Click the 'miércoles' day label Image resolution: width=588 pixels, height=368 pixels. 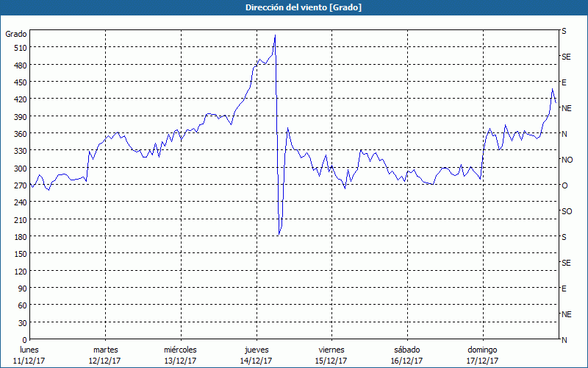pos(180,350)
